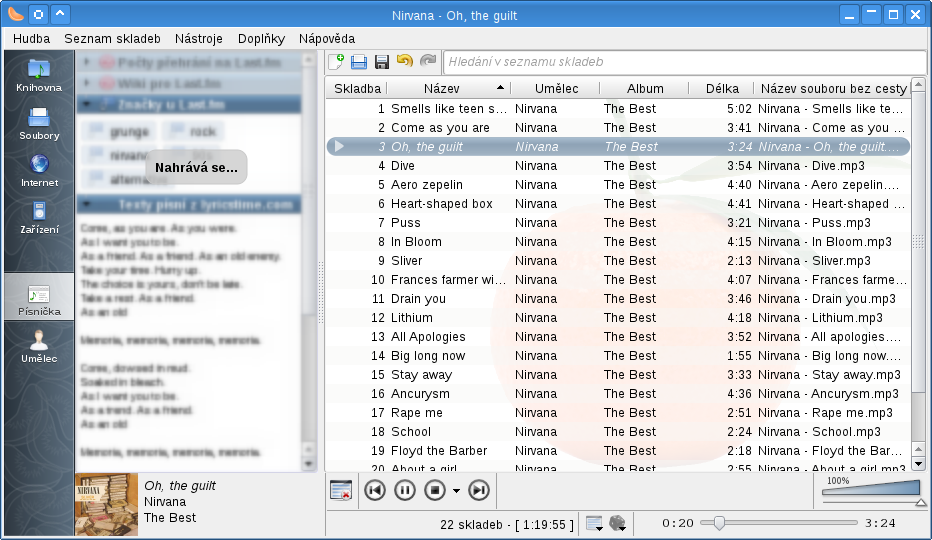932x540 pixels.
Task: Undo the last playlist change
Action: [404, 61]
